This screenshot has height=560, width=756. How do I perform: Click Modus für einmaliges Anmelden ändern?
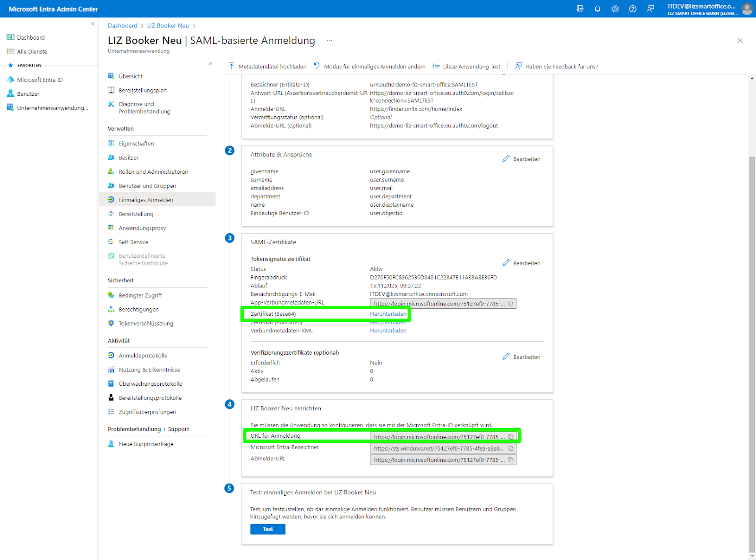[369, 67]
